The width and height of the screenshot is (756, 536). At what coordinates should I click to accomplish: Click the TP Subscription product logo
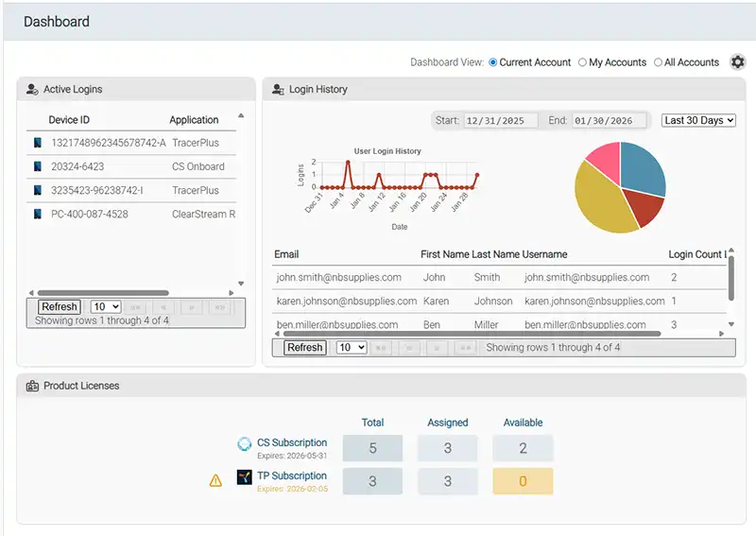[245, 476]
